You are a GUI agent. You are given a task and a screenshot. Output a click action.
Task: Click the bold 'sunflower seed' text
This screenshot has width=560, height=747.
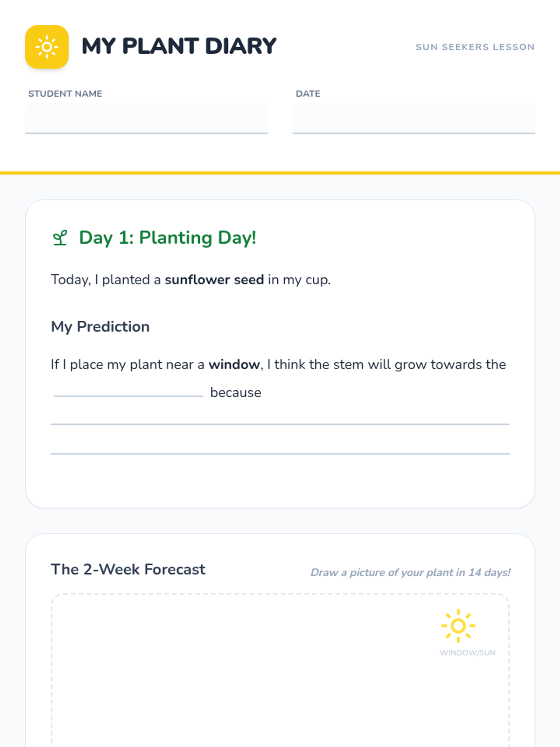(x=214, y=280)
